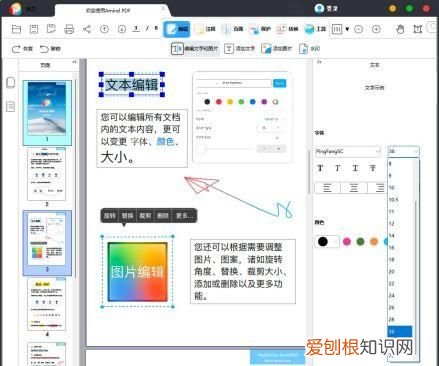Show page thumbnails via the left sidebar icon
Image resolution: width=439 pixels, height=366 pixels.
click(x=11, y=83)
